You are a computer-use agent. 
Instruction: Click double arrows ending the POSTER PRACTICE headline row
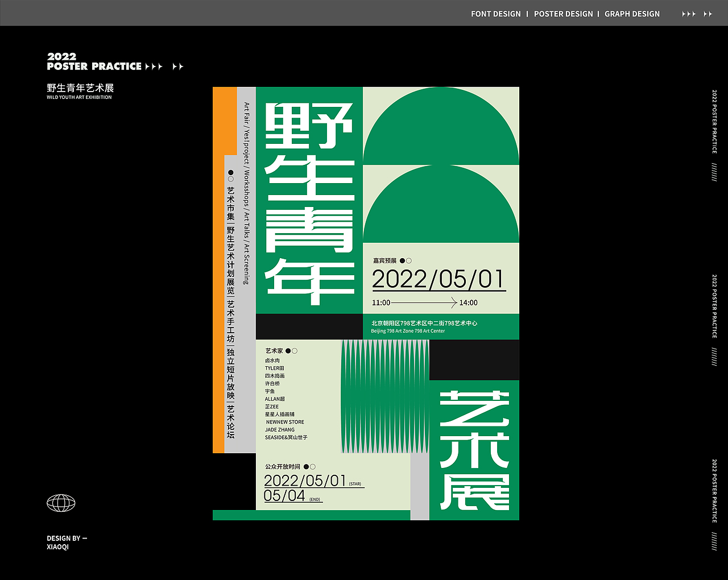178,67
